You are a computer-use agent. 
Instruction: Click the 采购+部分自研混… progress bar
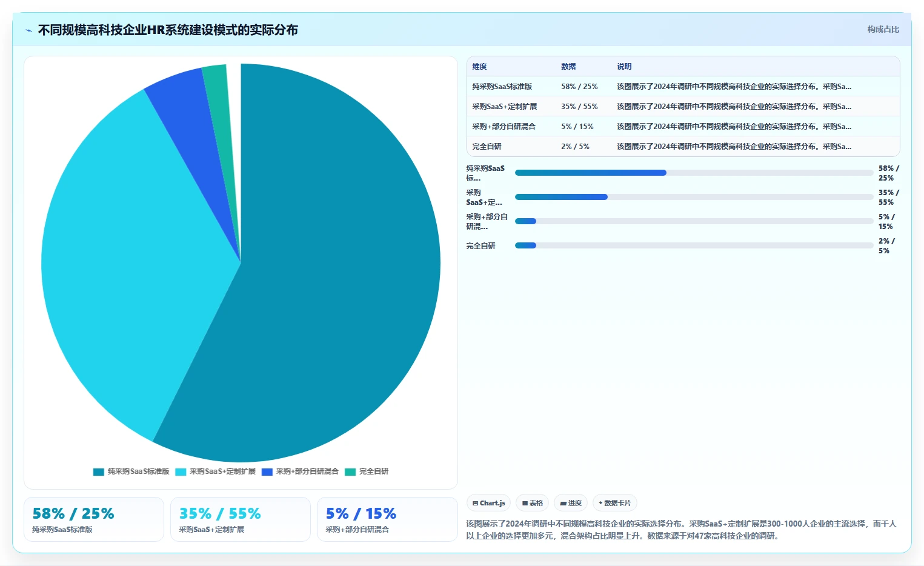pyautogui.click(x=694, y=221)
